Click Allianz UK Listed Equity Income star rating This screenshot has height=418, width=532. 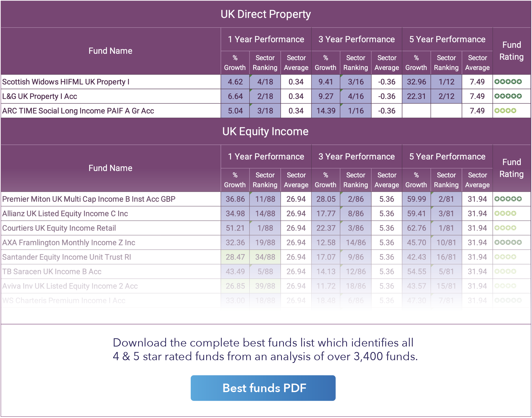pos(505,213)
